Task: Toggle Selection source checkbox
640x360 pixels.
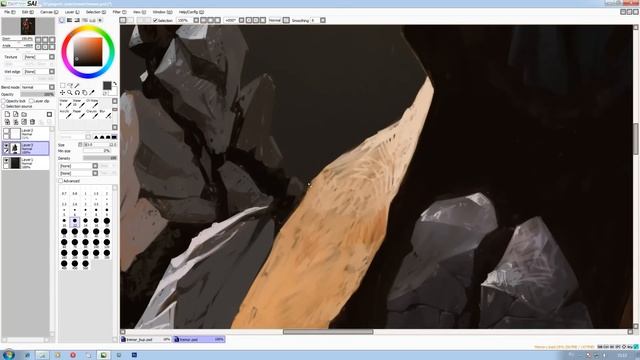Action: click(x=4, y=106)
